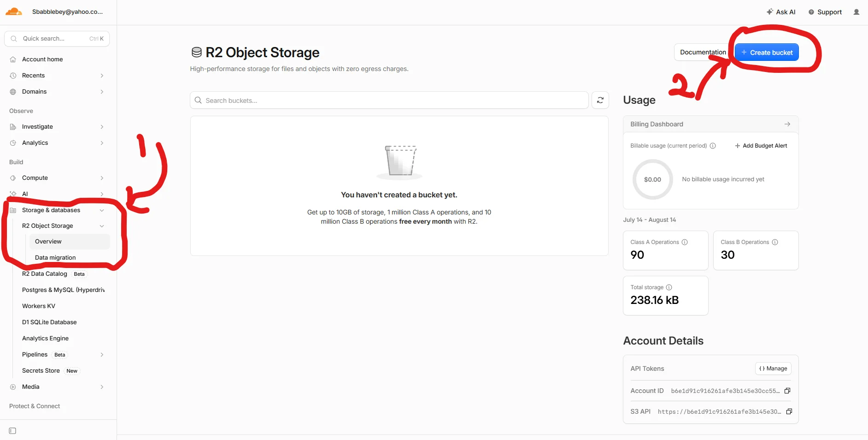This screenshot has height=440, width=868.
Task: Expand the Domains chevron
Action: coord(102,92)
